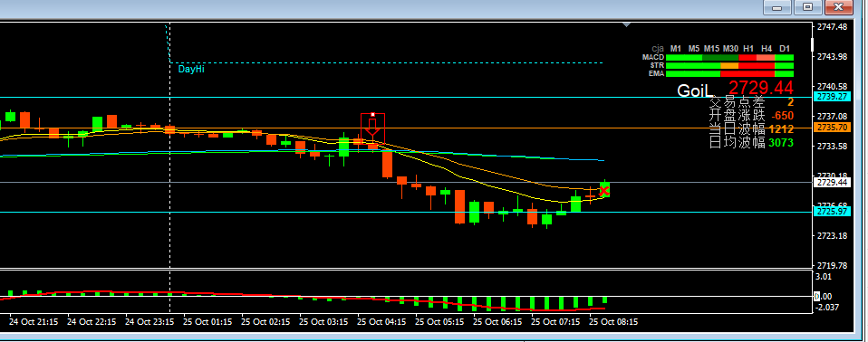The height and width of the screenshot is (342, 868).
Task: Select the M1 timeframe label
Action: 675,48
